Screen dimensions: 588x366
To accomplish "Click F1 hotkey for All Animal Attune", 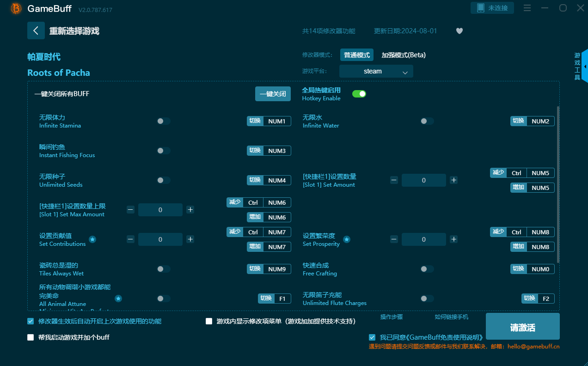I will 282,299.
